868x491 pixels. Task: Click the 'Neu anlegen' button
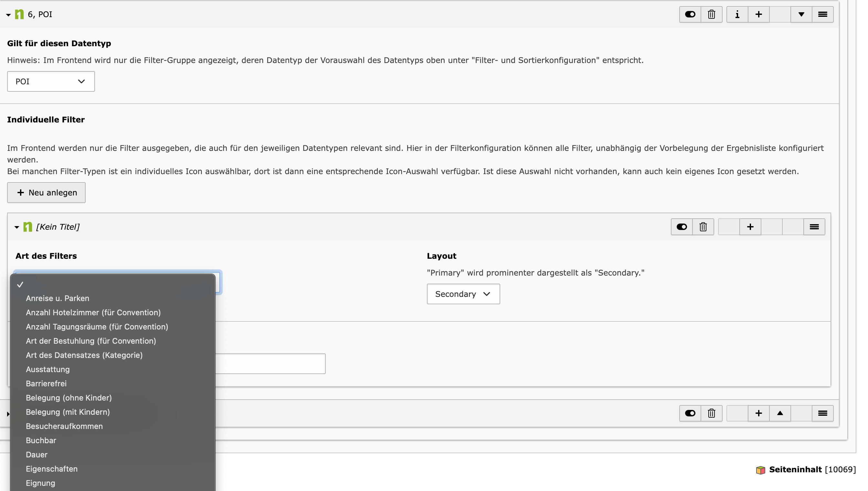tap(46, 193)
